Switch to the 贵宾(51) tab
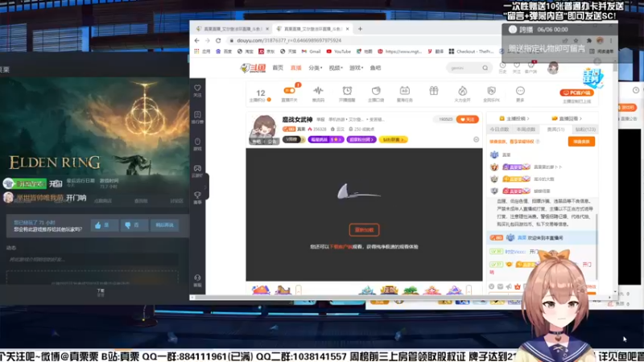 click(x=555, y=130)
